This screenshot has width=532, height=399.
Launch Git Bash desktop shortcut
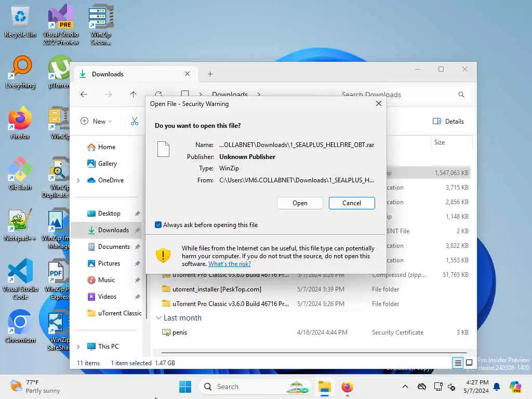[x=20, y=174]
